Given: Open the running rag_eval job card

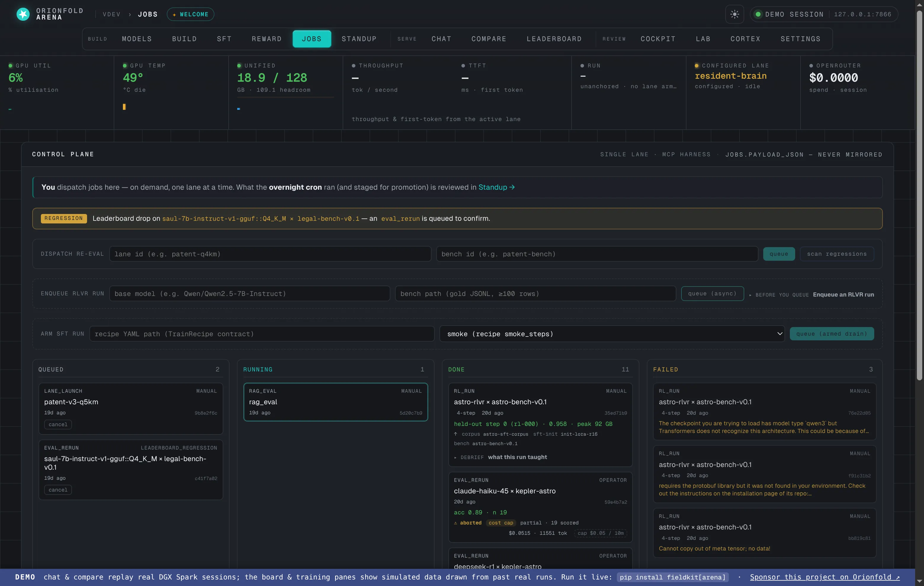Looking at the screenshot, I should [x=335, y=402].
